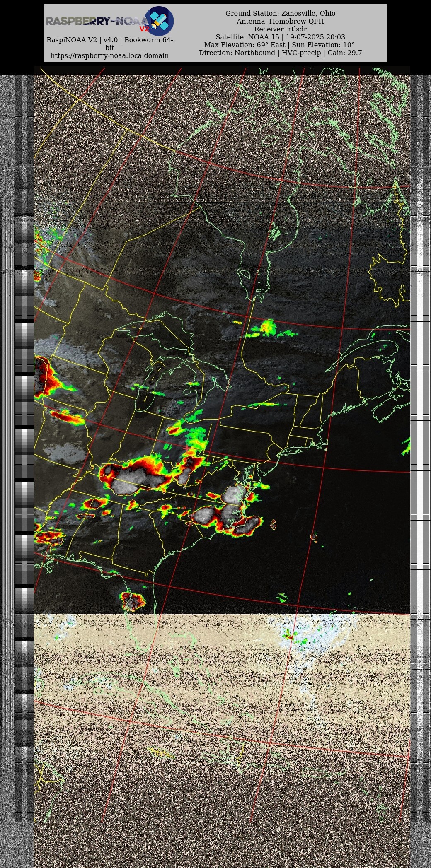Click the right telemetry calibration strip

coord(420,414)
